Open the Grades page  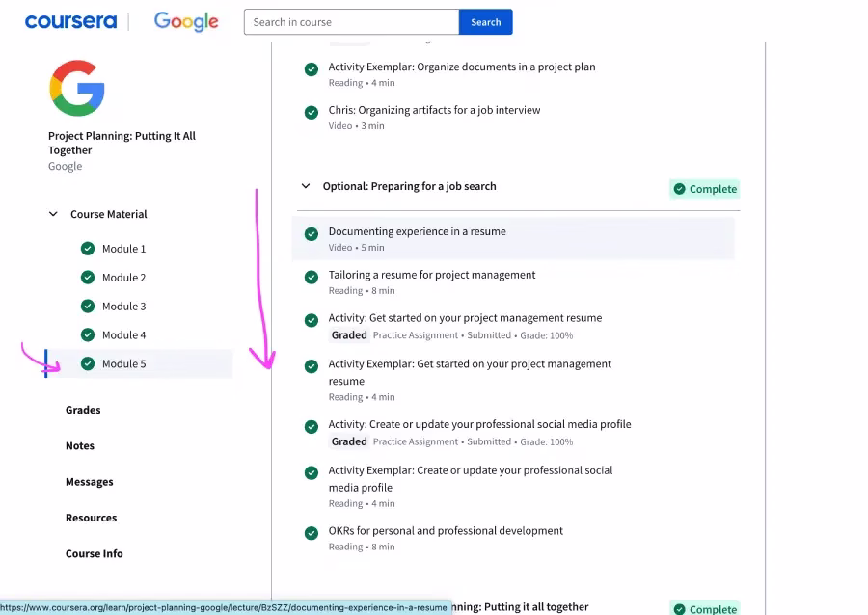pyautogui.click(x=83, y=410)
